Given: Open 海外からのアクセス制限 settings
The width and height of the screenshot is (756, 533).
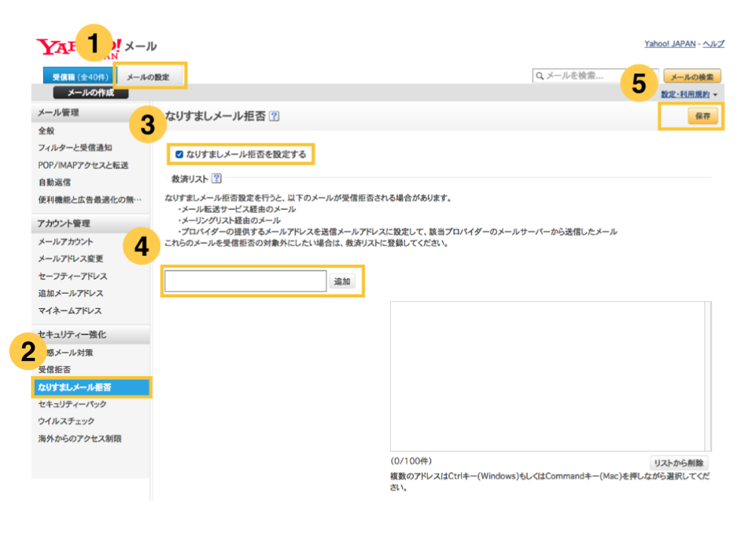Looking at the screenshot, I should pyautogui.click(x=79, y=439).
